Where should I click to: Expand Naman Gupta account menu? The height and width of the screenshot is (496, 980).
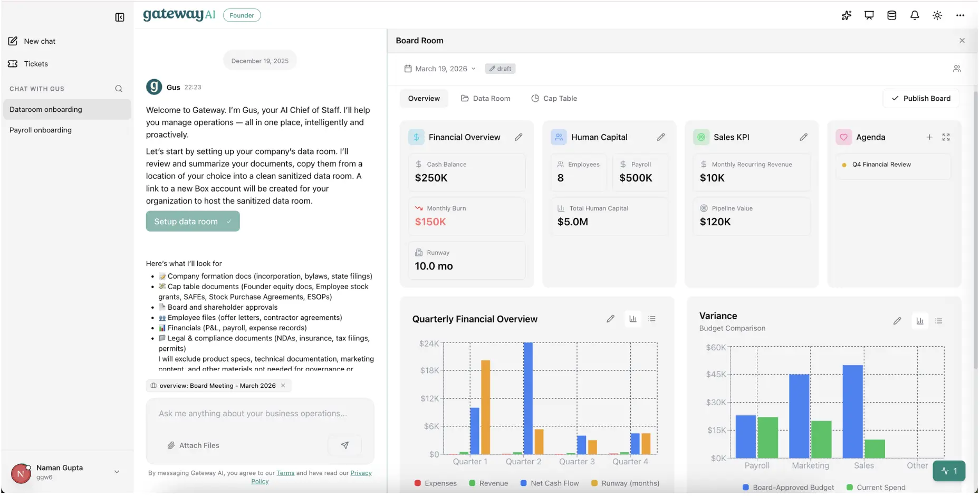coord(117,472)
